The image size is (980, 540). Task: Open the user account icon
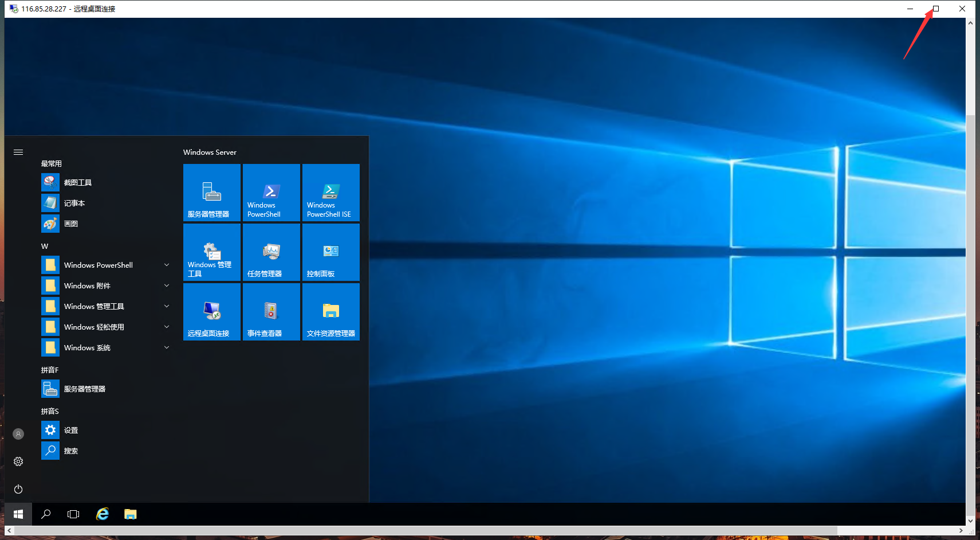(x=18, y=434)
